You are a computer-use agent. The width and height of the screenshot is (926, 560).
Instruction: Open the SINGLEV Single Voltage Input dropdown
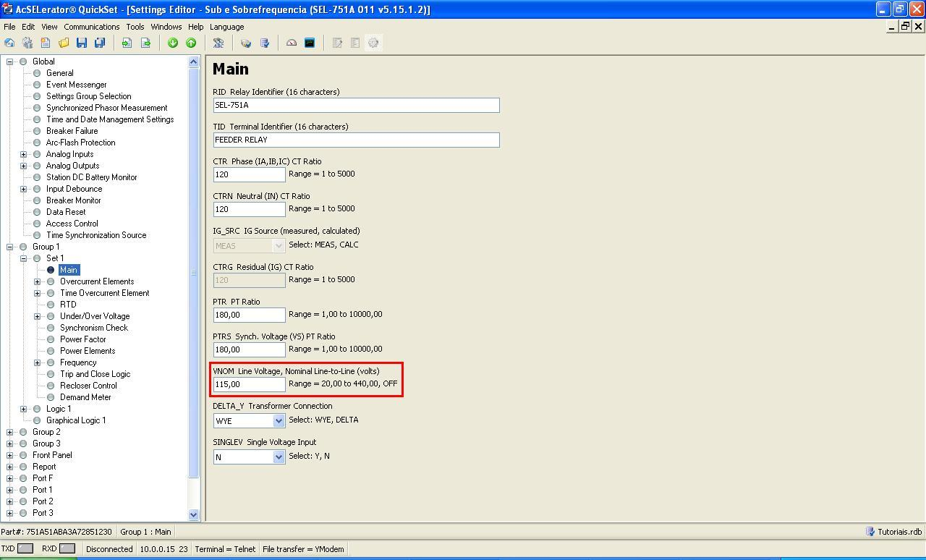pyautogui.click(x=279, y=457)
